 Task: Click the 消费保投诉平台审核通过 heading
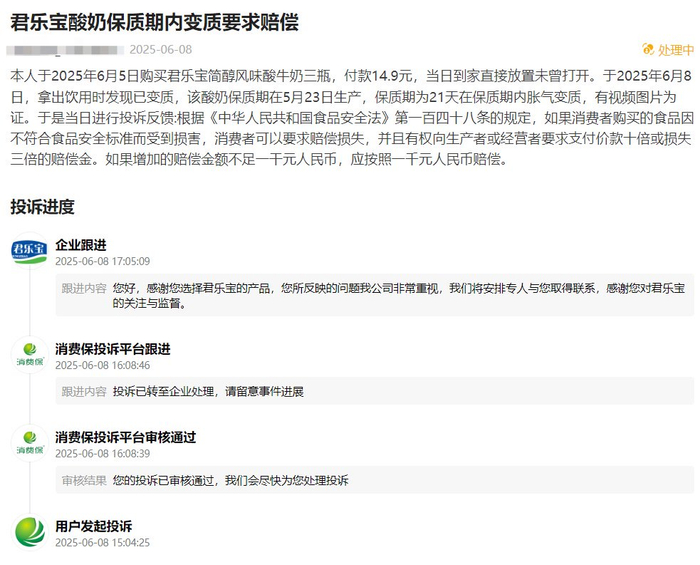[x=125, y=437]
